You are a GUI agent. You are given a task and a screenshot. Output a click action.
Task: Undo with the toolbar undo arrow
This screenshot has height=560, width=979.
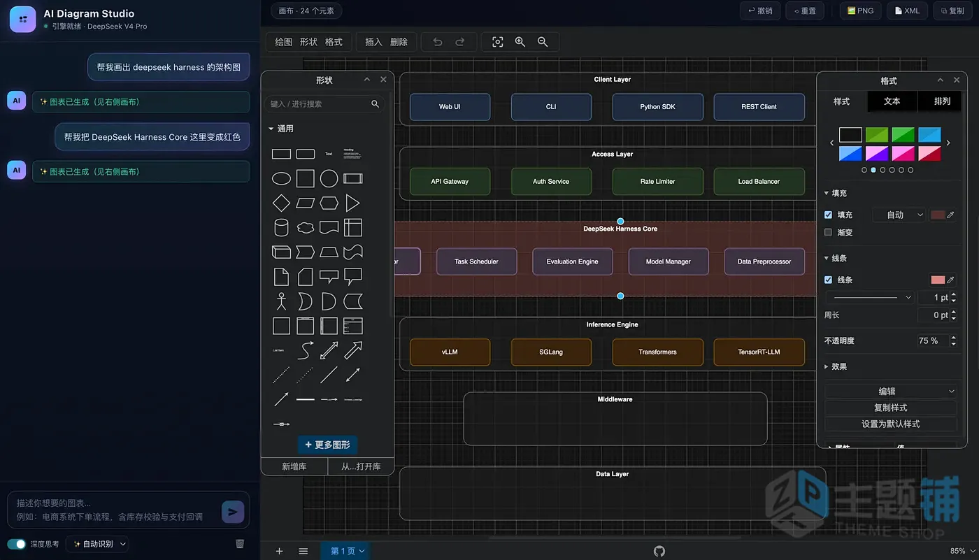pos(438,42)
